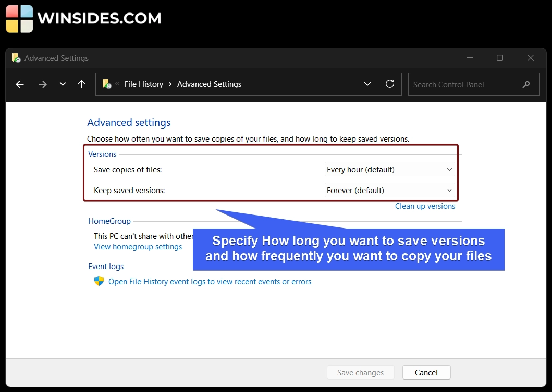Viewport: 552px width, 392px height.
Task: Close the Advanced Settings window
Action: (531, 58)
